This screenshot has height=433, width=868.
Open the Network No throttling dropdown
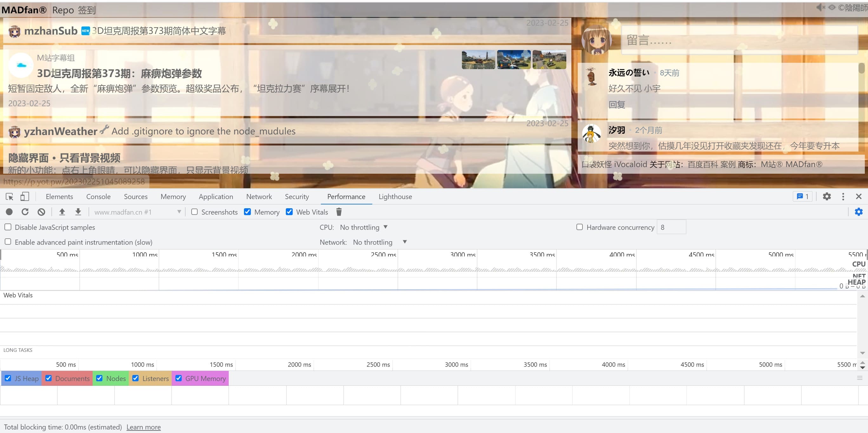(380, 242)
